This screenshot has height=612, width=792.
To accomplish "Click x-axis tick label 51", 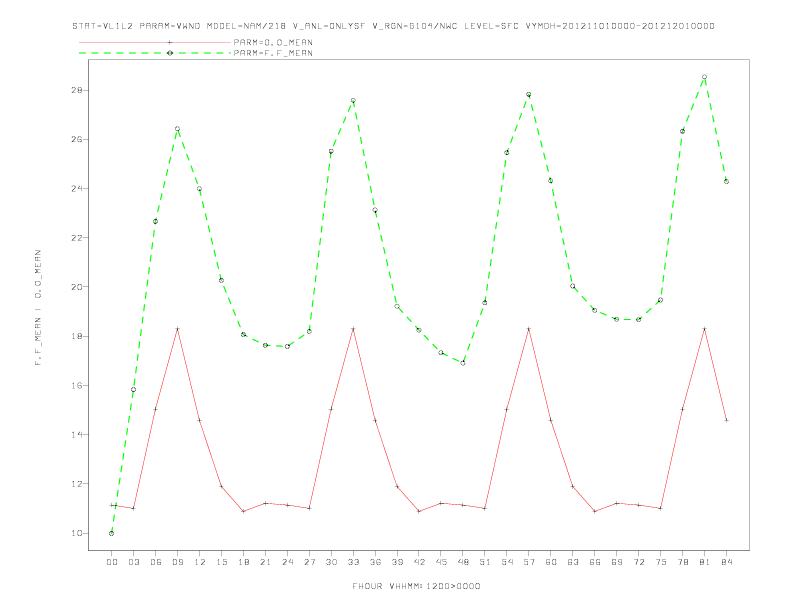I will pyautogui.click(x=485, y=562).
